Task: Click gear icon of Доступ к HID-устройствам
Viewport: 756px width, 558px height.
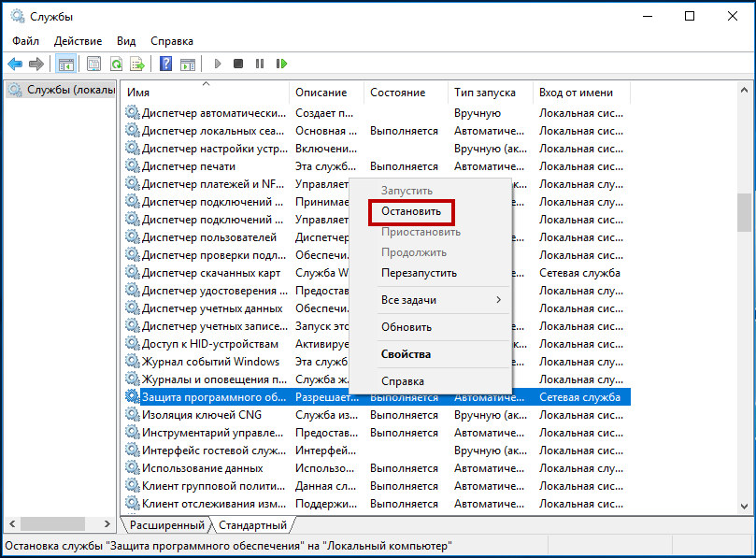Action: coord(132,344)
